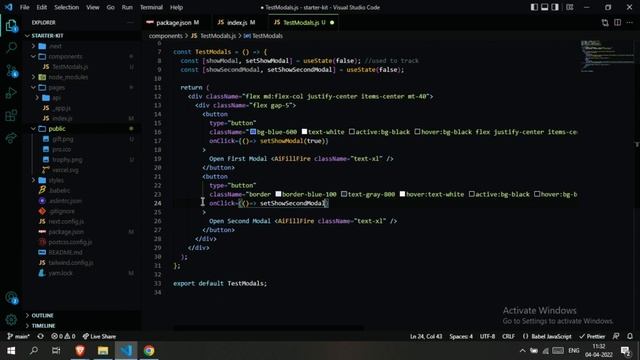Open editor More Actions ellipsis
This screenshot has width=640, height=360.
click(630, 22)
